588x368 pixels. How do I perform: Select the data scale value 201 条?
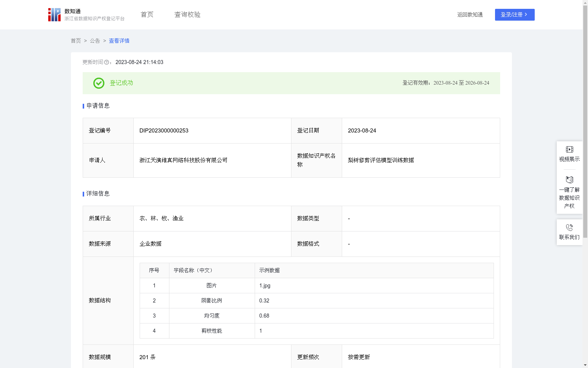tap(147, 357)
